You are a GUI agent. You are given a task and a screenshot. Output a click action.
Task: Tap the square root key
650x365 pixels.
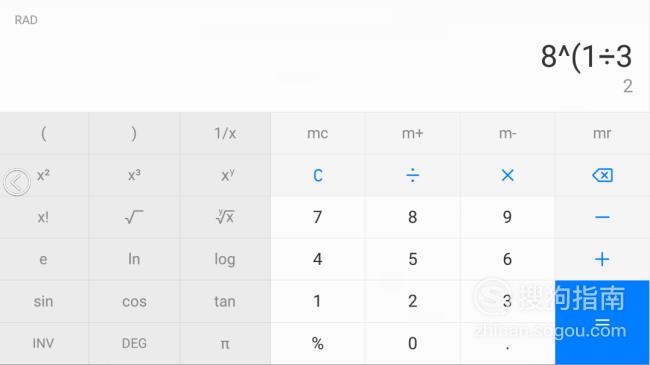pyautogui.click(x=134, y=217)
